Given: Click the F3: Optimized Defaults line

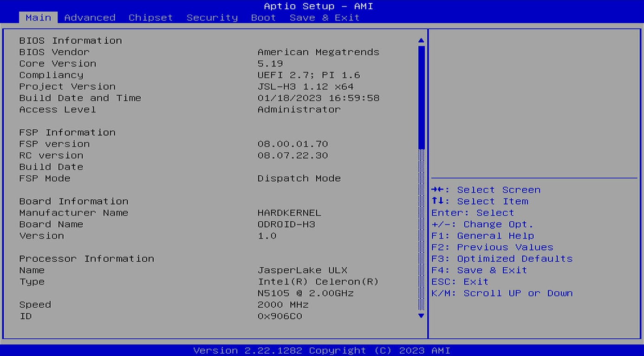Looking at the screenshot, I should click(x=502, y=259).
